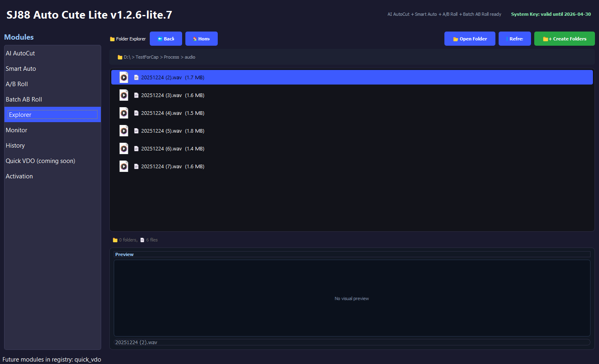Image resolution: width=599 pixels, height=364 pixels.
Task: Click the play icon beside 20251224 (7).wav
Action: [x=123, y=166]
